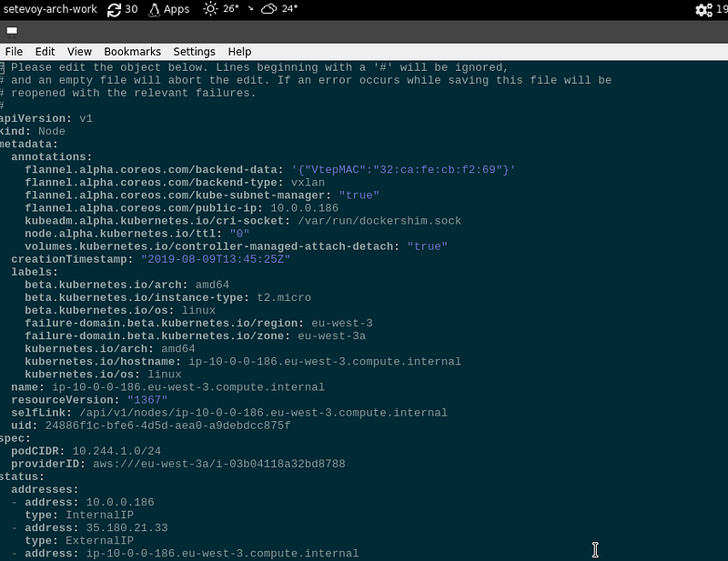This screenshot has width=728, height=561.
Task: Click the 'labels:' key
Action: (x=35, y=272)
